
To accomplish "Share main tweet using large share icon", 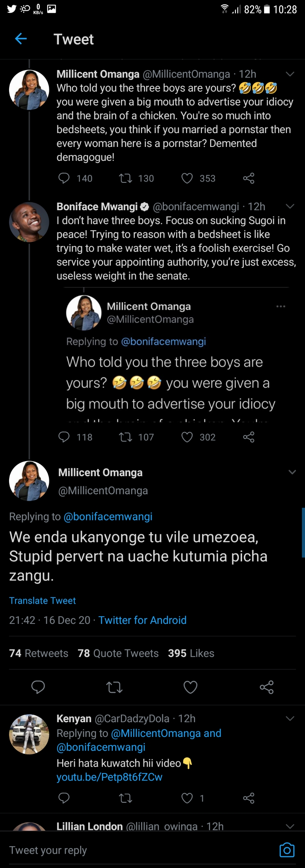I will pos(267,687).
